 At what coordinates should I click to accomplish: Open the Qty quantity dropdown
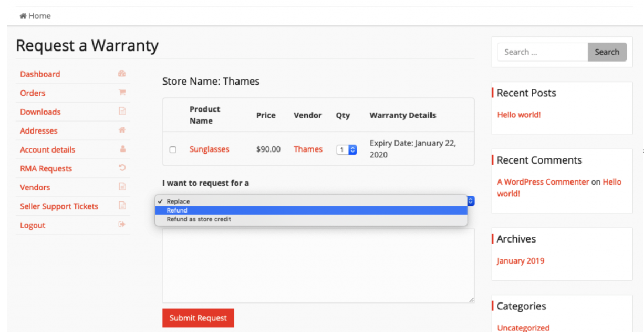[x=346, y=150]
